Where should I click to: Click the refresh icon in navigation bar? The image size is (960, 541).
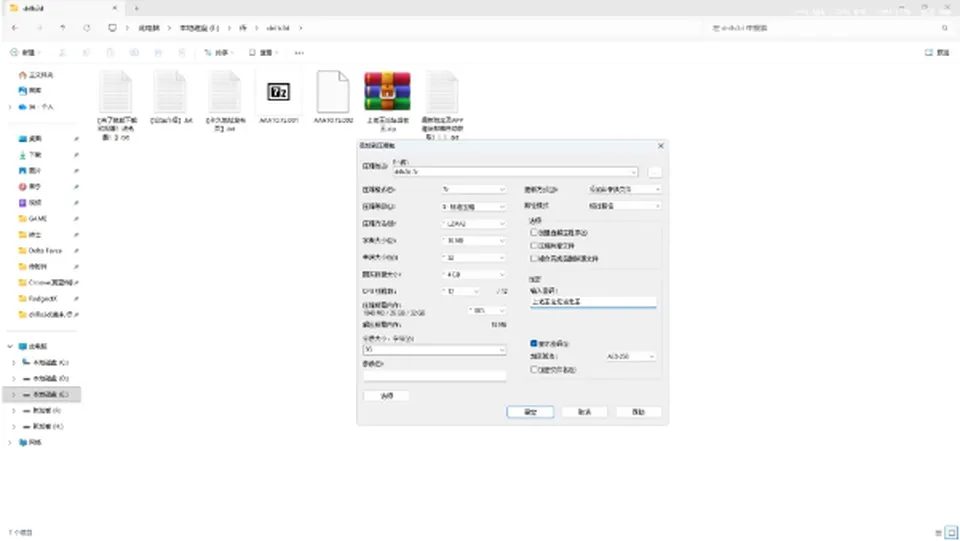click(87, 28)
